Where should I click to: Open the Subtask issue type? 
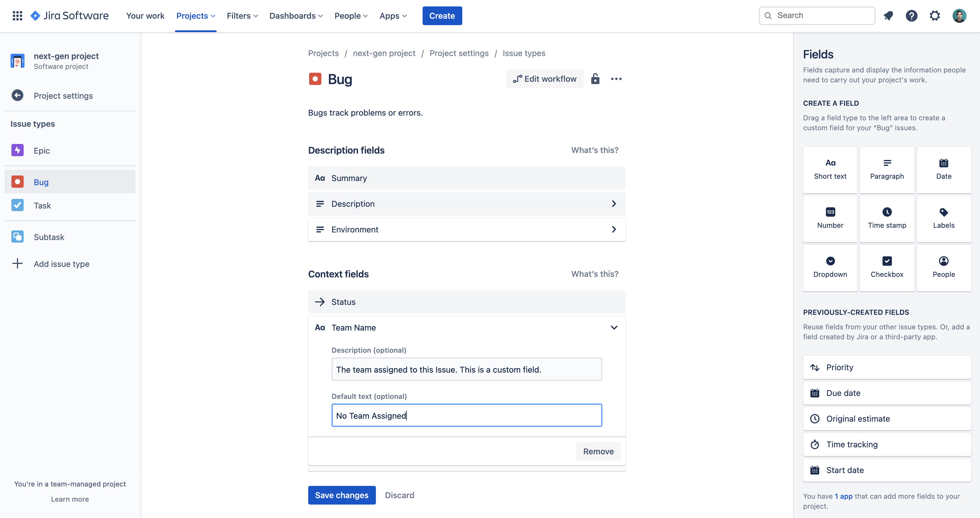49,236
